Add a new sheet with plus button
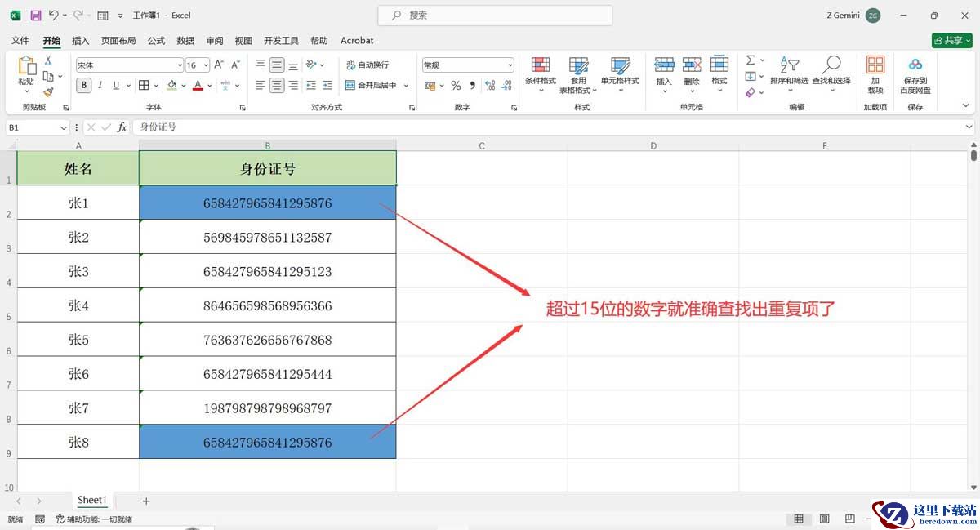Screen dimensions: 980x530 pyautogui.click(x=146, y=501)
